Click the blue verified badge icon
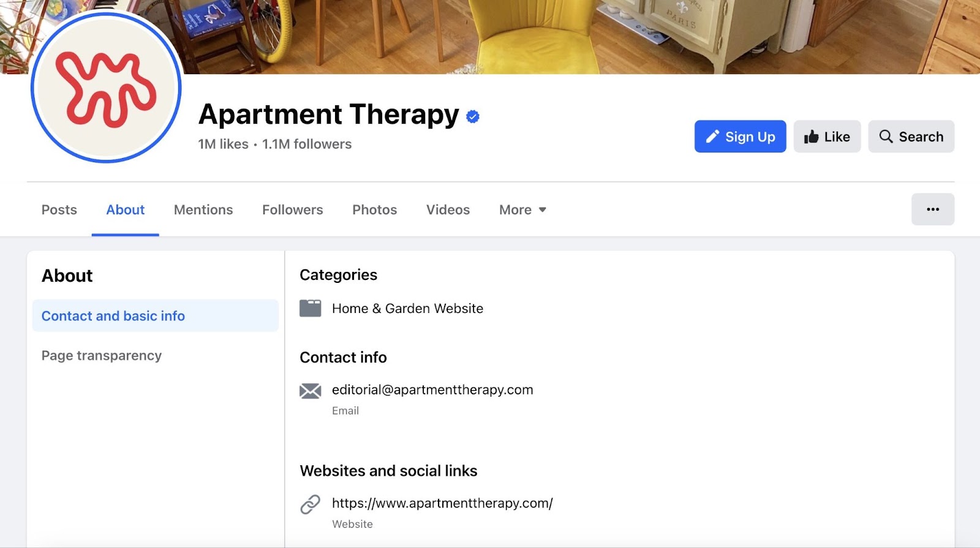This screenshot has width=980, height=548. coord(472,116)
